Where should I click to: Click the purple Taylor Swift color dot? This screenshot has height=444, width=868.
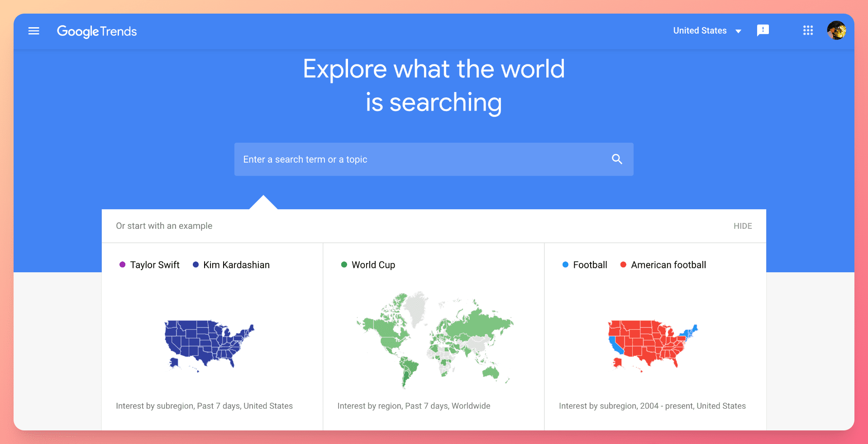tap(122, 265)
